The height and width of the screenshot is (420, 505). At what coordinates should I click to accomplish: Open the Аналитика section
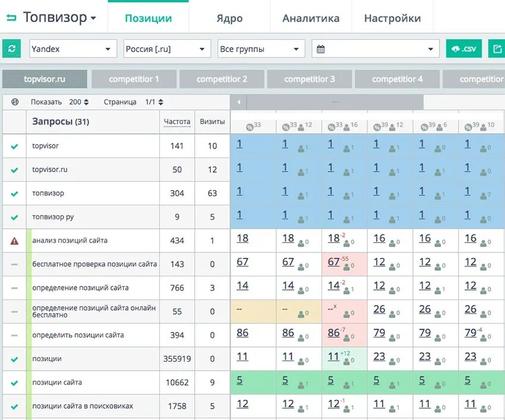[x=310, y=18]
